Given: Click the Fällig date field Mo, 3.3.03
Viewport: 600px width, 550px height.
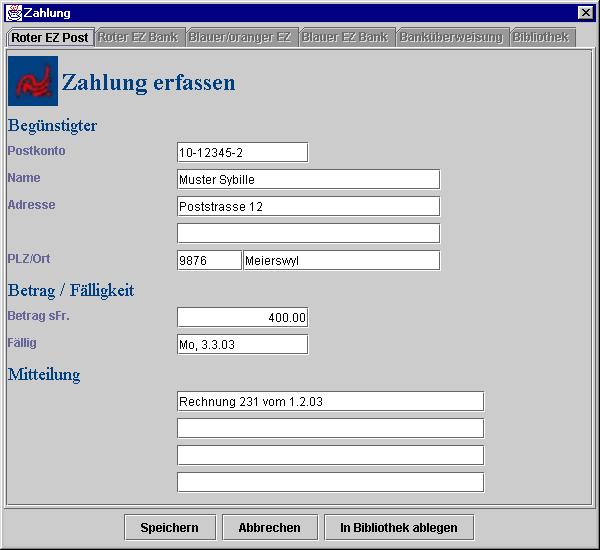Looking at the screenshot, I should (x=243, y=344).
